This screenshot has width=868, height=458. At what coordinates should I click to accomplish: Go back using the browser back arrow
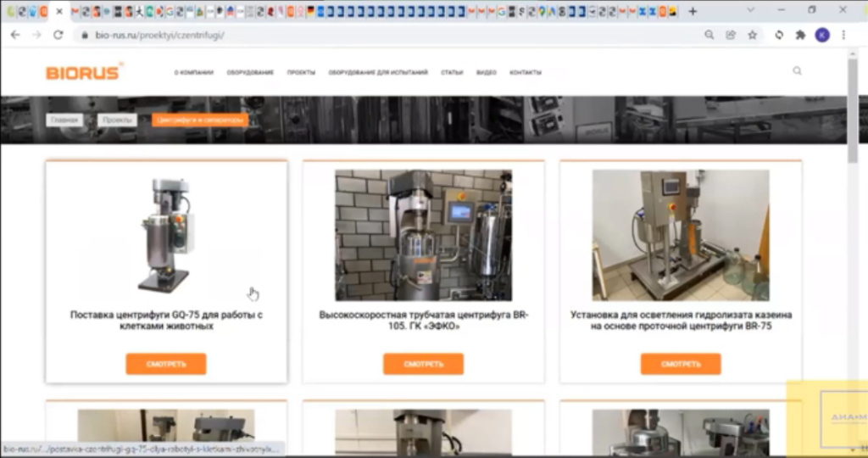15,35
